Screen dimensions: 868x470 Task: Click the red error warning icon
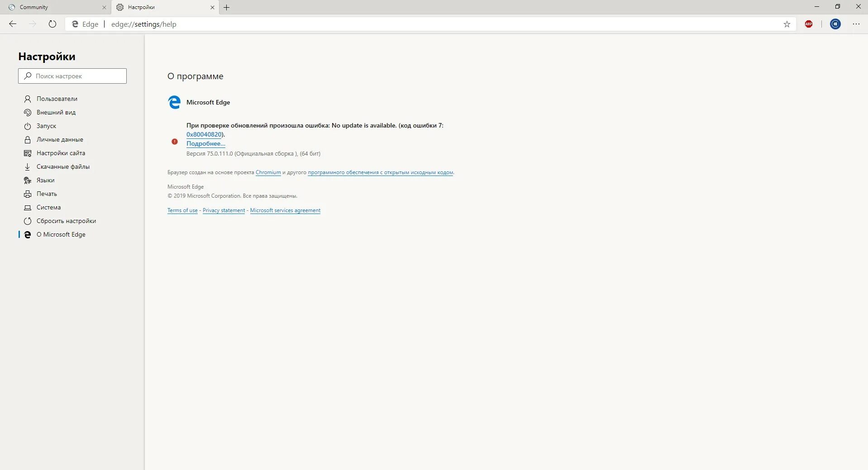tap(175, 142)
